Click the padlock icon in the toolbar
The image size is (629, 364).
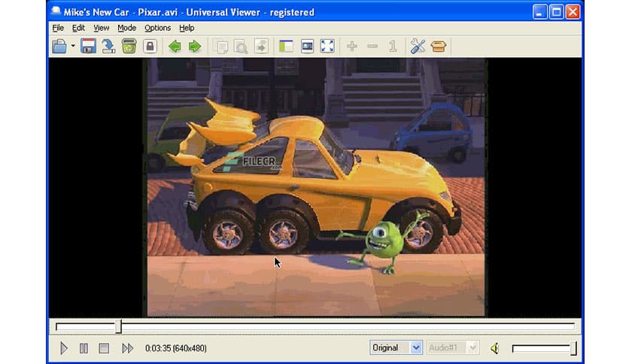point(150,46)
